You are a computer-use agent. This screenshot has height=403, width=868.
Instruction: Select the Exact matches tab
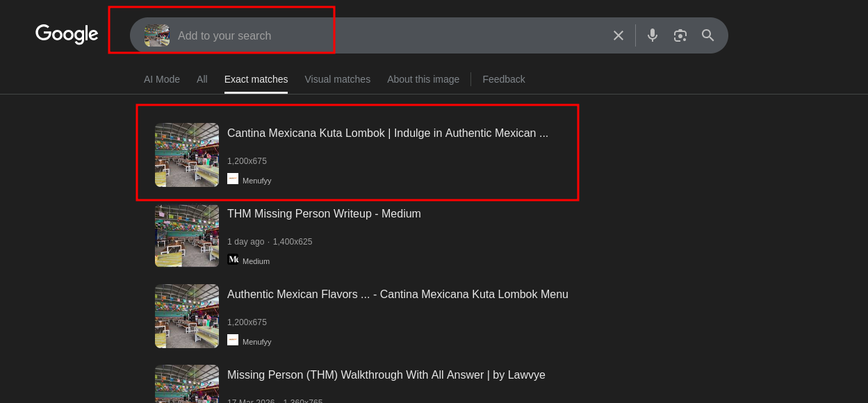[x=256, y=79]
